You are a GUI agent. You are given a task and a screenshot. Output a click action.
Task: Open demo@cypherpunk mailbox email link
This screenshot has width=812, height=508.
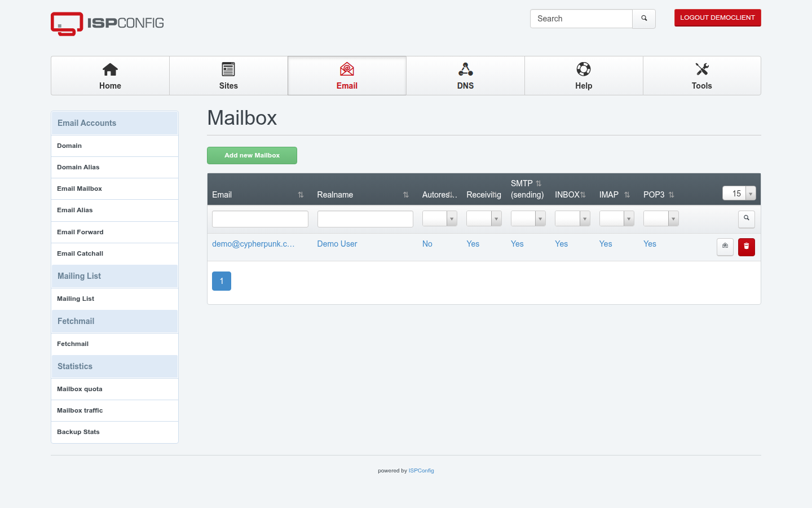(253, 244)
